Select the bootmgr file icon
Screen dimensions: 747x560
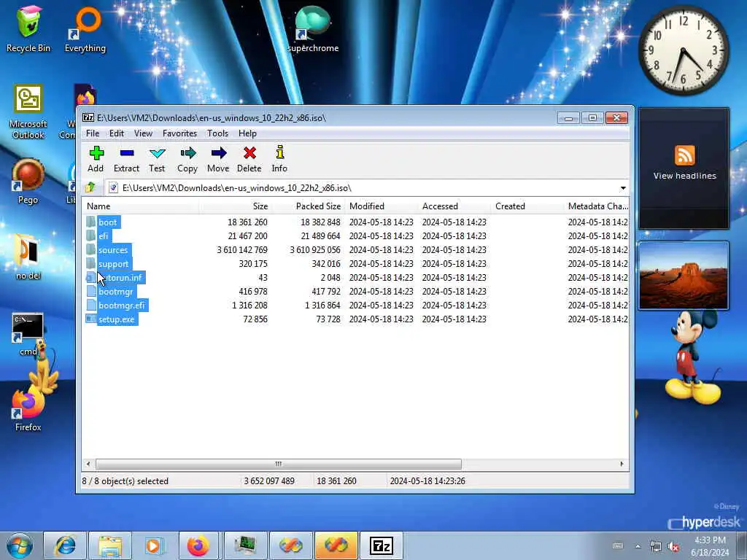[91, 292]
